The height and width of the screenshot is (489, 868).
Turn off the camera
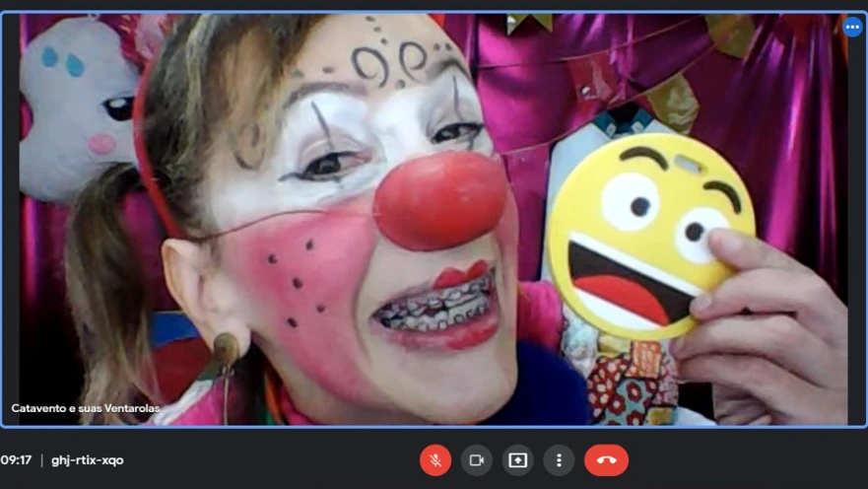(x=477, y=460)
